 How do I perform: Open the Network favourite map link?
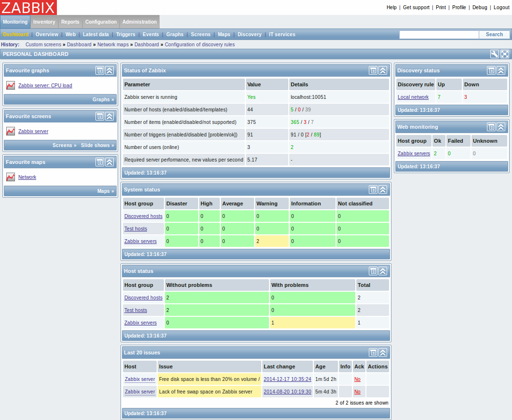(x=27, y=177)
